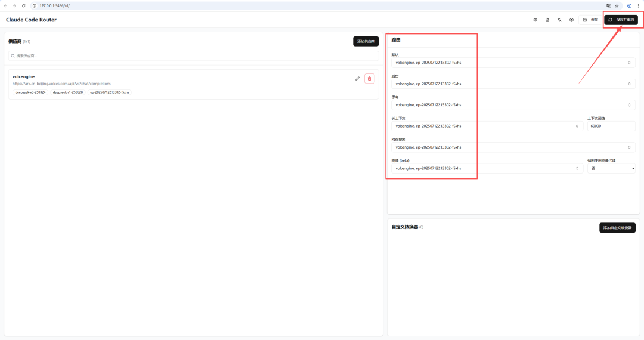Open the 强制使用图像代理 select showing 否
The width and height of the screenshot is (644, 340).
pyautogui.click(x=611, y=168)
